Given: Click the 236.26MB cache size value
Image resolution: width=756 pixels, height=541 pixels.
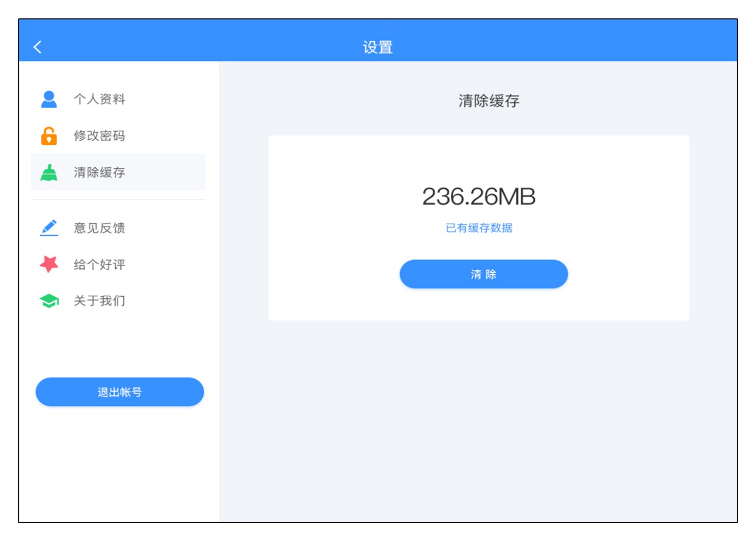Looking at the screenshot, I should tap(479, 197).
